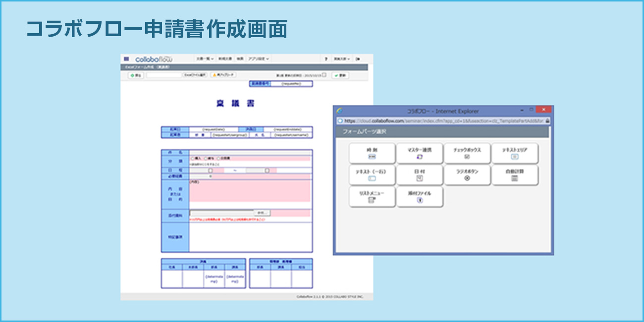Open the user name dropdown in header
This screenshot has height=322, width=644.
[342, 58]
